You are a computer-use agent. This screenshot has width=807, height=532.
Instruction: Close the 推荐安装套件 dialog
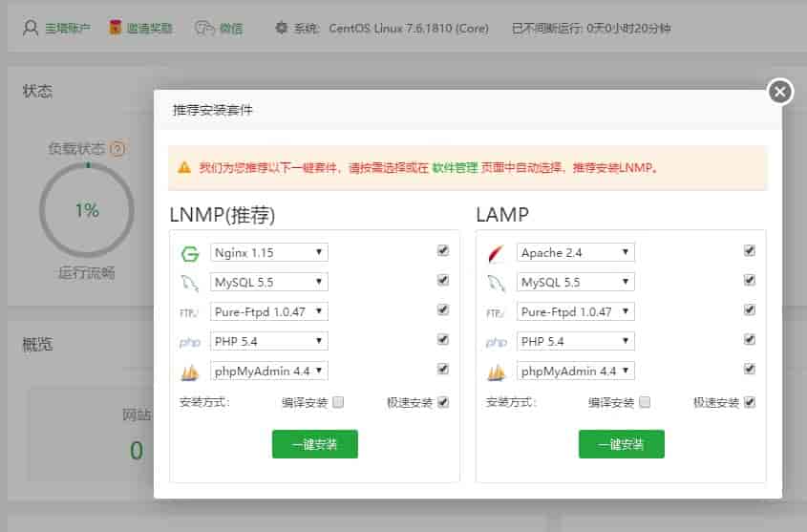point(780,92)
